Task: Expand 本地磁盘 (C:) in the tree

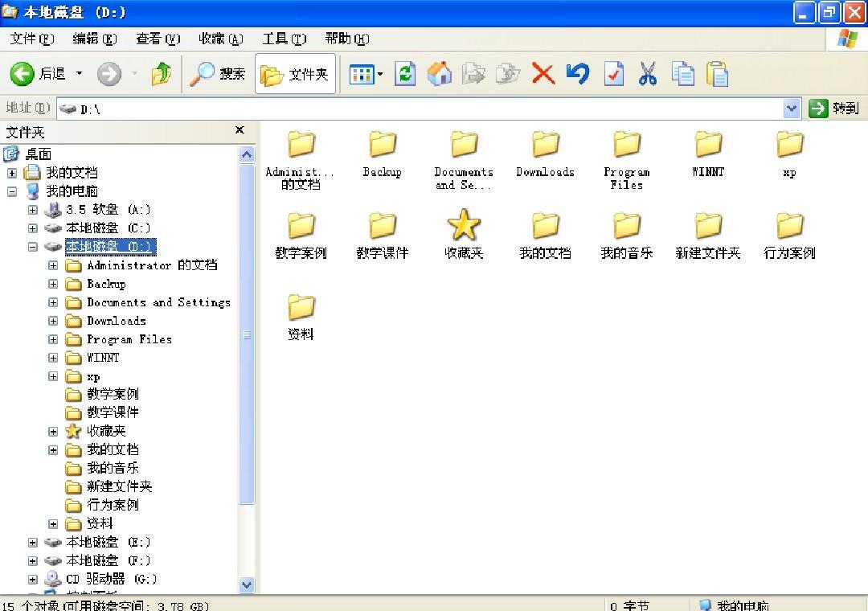Action: [33, 228]
